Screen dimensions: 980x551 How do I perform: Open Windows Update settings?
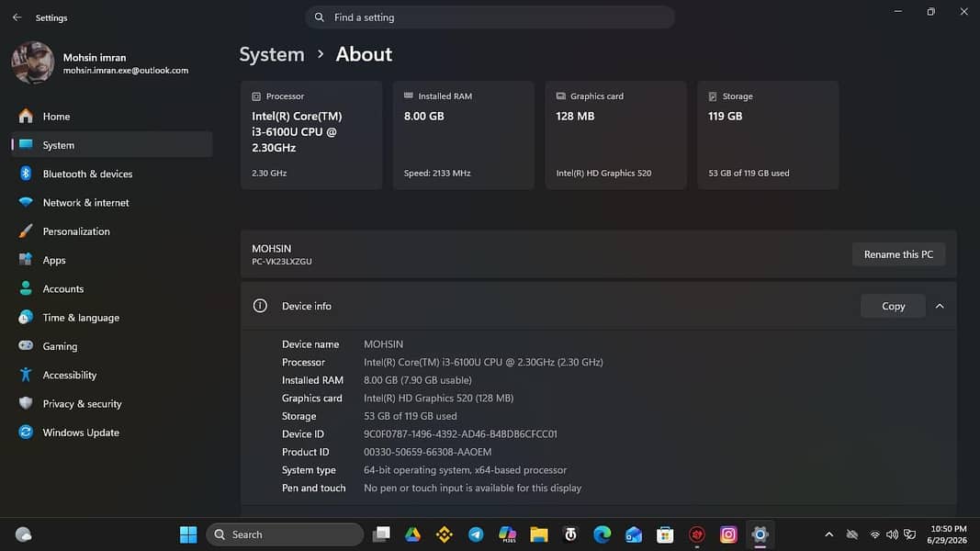[x=112, y=433]
